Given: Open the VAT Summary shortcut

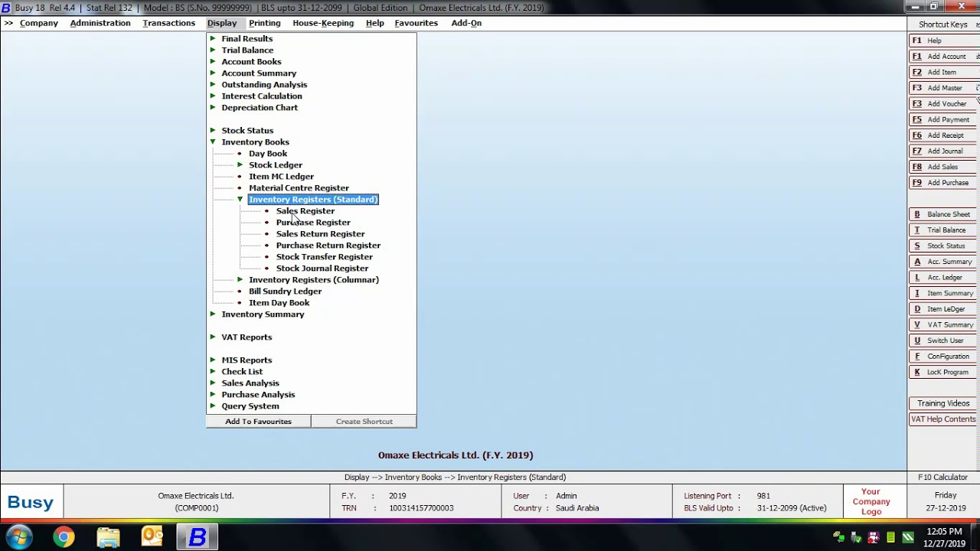Looking at the screenshot, I should tap(943, 324).
